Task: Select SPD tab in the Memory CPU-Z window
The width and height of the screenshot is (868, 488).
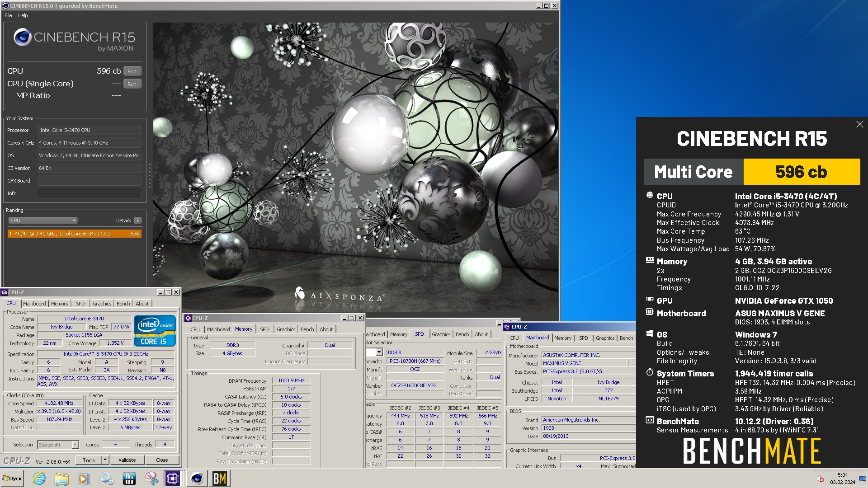Action: (x=264, y=329)
